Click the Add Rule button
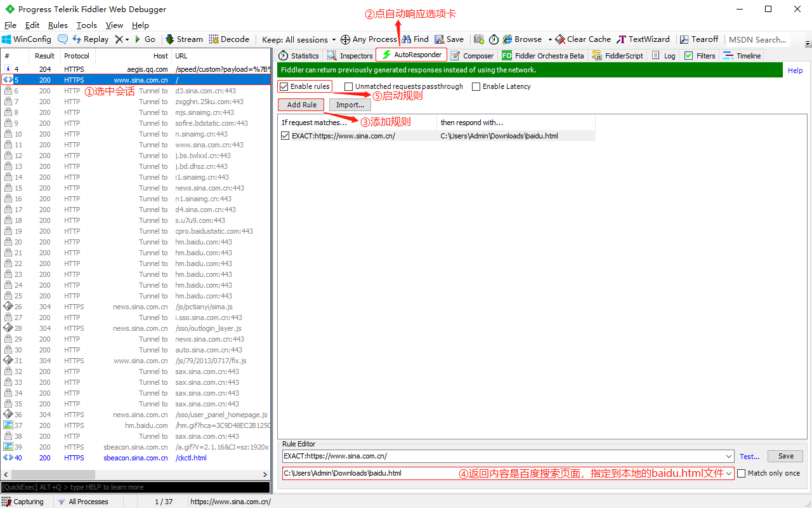The height and width of the screenshot is (508, 812). coord(301,105)
